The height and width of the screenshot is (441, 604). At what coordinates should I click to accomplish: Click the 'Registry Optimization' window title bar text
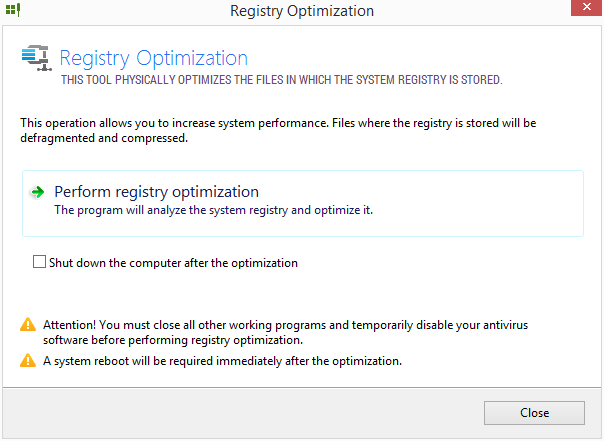[x=302, y=11]
